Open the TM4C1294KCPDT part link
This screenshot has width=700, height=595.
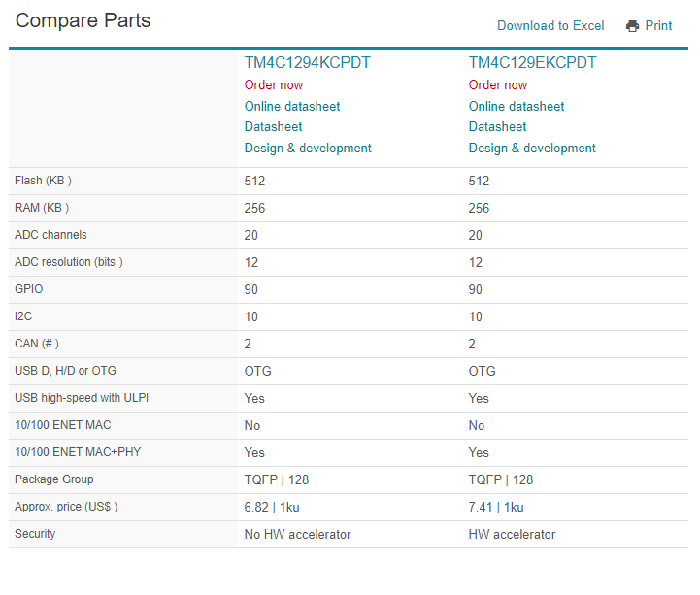pyautogui.click(x=307, y=62)
